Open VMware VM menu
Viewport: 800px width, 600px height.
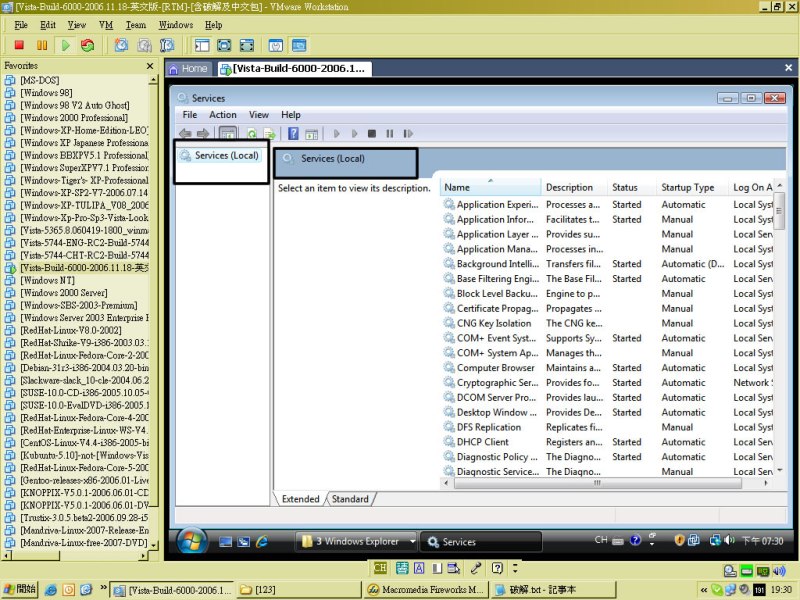coord(106,25)
